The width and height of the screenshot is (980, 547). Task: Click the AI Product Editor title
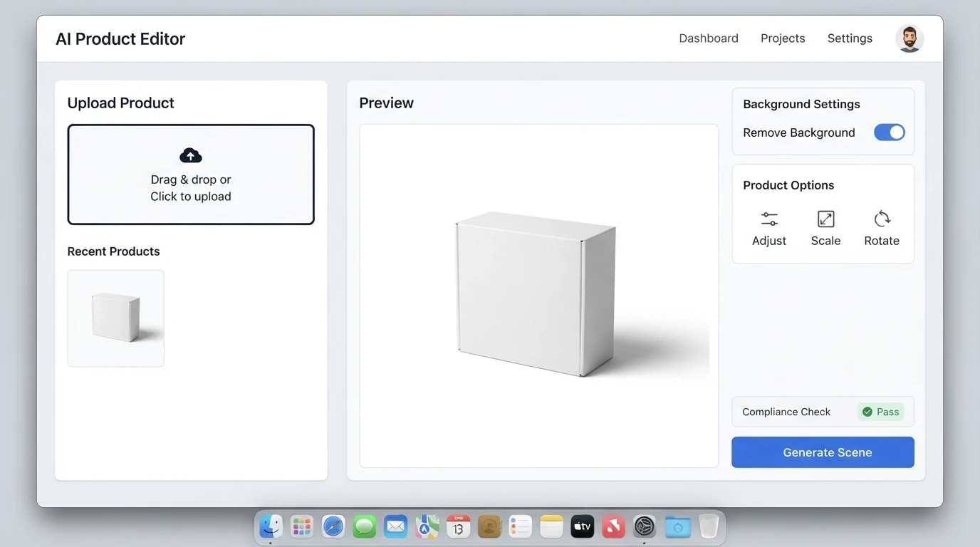point(120,38)
